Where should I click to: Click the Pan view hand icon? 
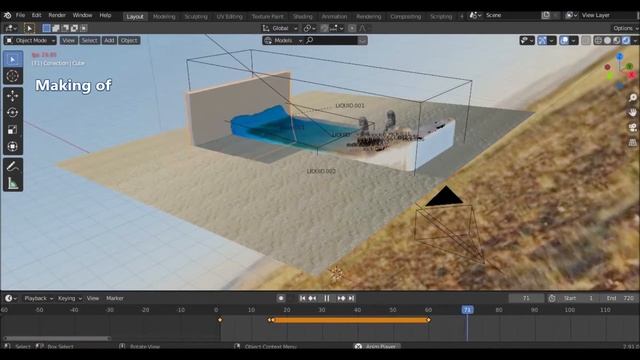pyautogui.click(x=632, y=112)
